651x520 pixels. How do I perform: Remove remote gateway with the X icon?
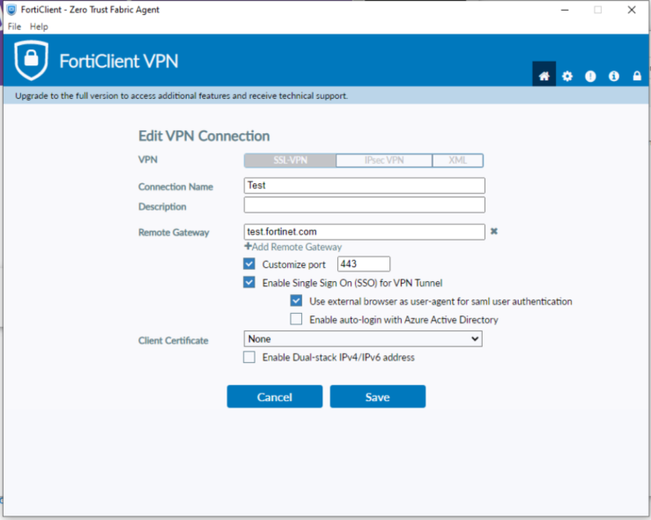[493, 232]
